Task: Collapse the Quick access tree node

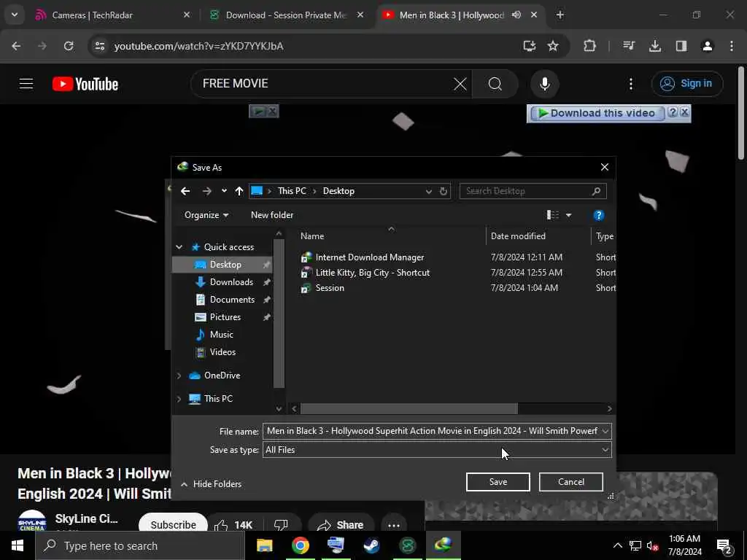Action: tap(179, 247)
